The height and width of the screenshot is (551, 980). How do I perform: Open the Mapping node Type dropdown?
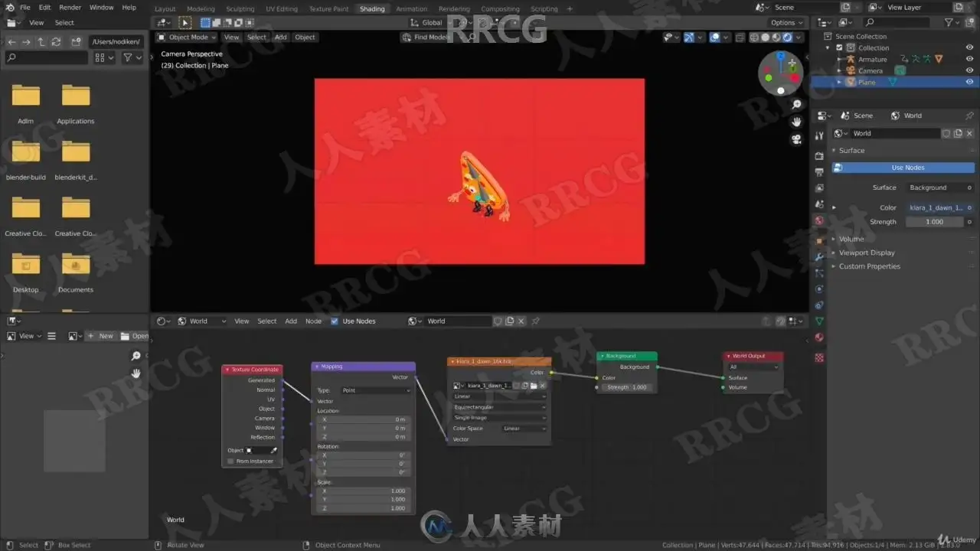376,390
